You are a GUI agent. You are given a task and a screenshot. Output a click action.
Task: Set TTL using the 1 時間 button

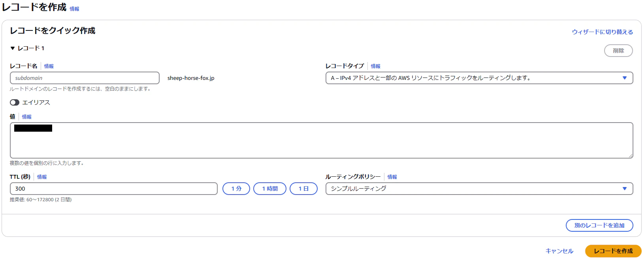click(270, 189)
